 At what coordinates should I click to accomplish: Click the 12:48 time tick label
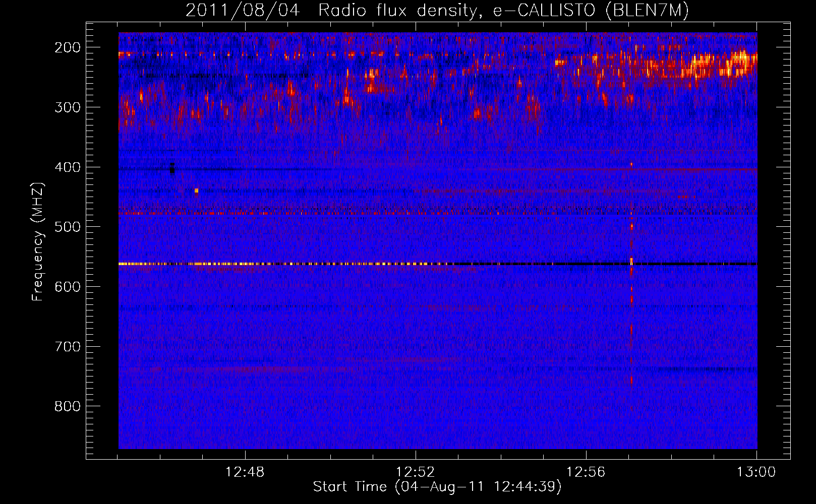click(x=245, y=472)
